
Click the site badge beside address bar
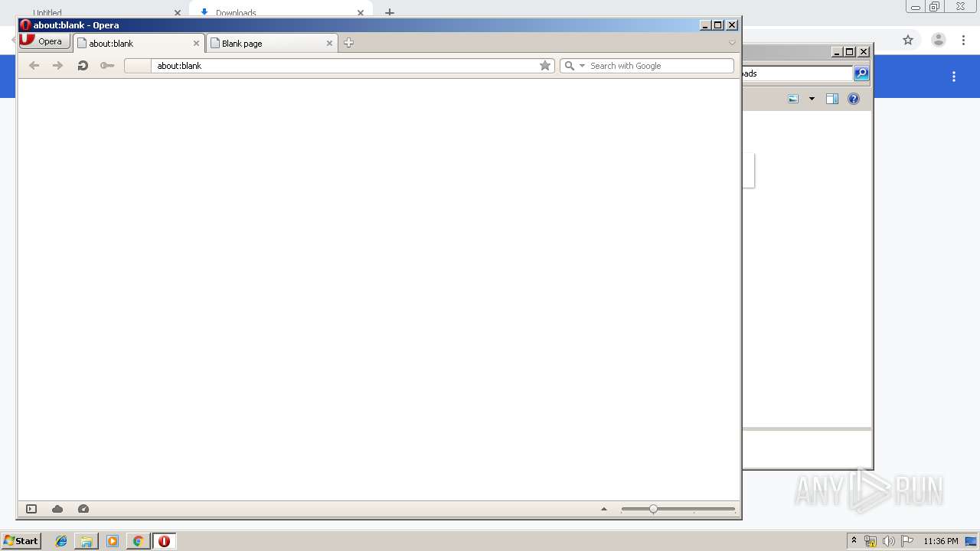138,66
